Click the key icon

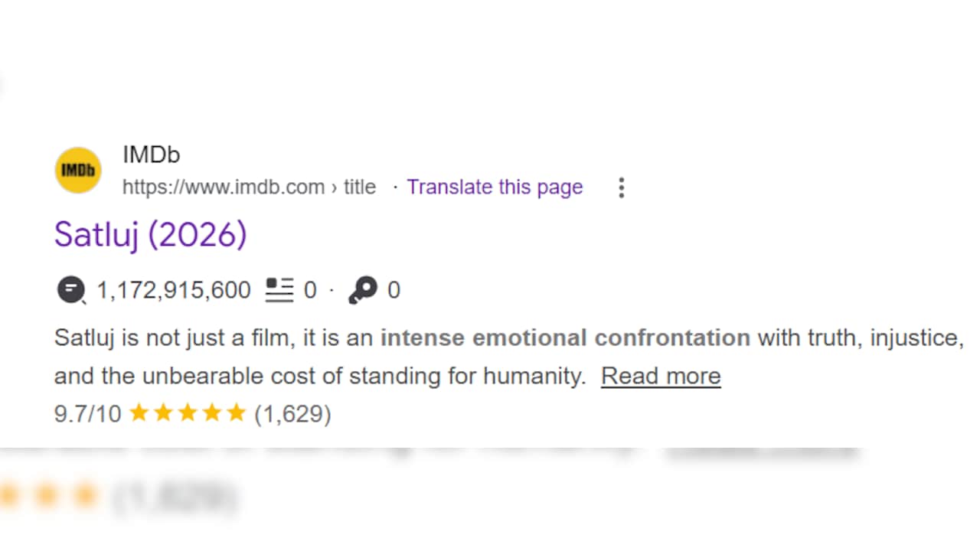click(362, 291)
